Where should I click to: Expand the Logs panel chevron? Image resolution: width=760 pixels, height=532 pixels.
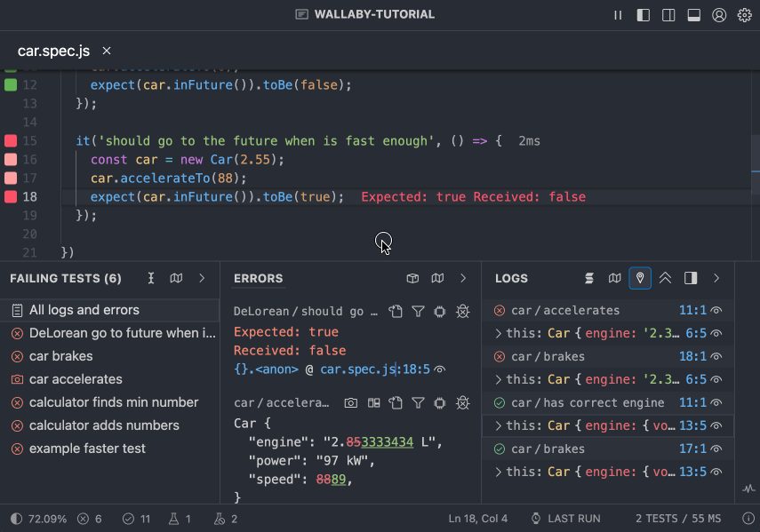coord(716,278)
